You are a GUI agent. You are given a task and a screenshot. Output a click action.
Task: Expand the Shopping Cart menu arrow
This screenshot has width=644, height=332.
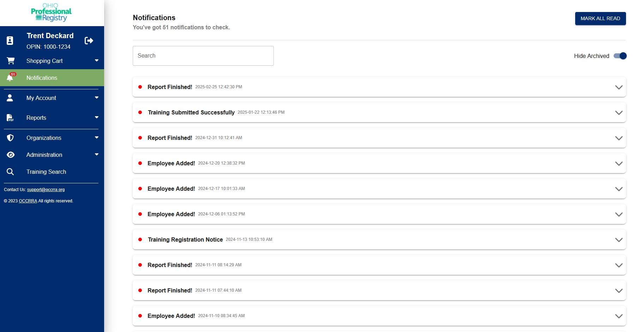coord(97,60)
